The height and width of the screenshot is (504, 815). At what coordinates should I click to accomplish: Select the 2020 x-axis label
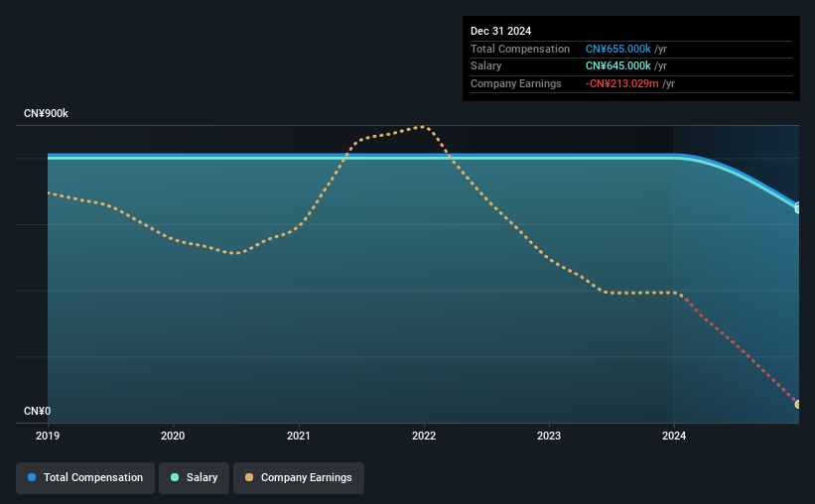[173, 436]
